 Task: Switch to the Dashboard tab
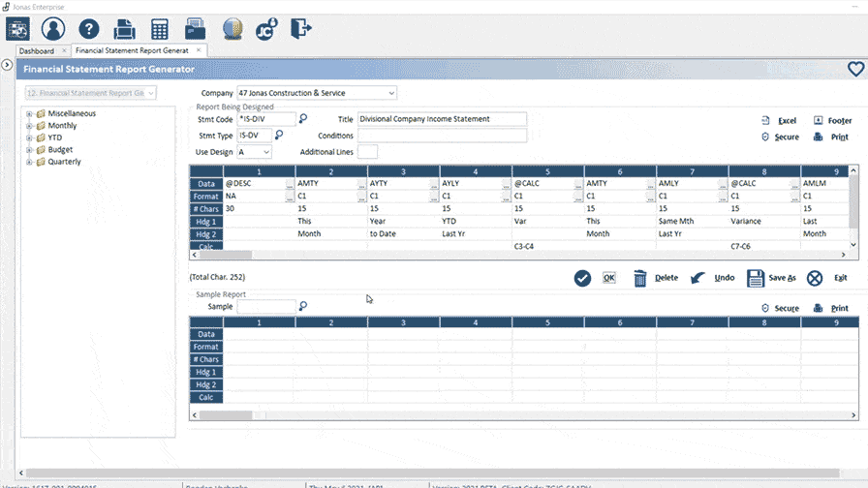click(37, 50)
